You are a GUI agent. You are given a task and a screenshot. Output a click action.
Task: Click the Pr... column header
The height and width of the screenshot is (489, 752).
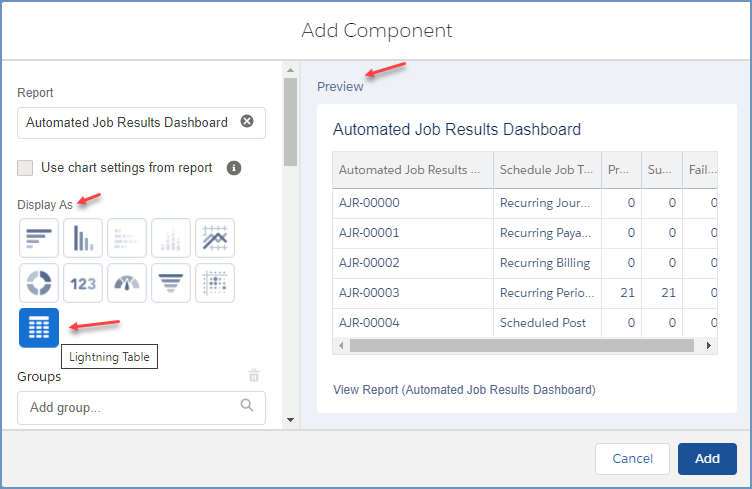coord(622,170)
